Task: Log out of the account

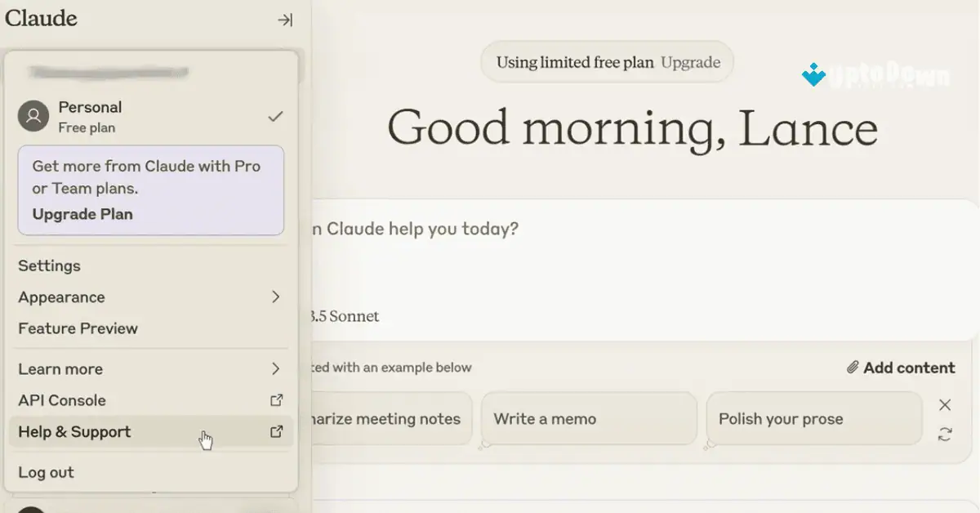Action: [x=45, y=472]
